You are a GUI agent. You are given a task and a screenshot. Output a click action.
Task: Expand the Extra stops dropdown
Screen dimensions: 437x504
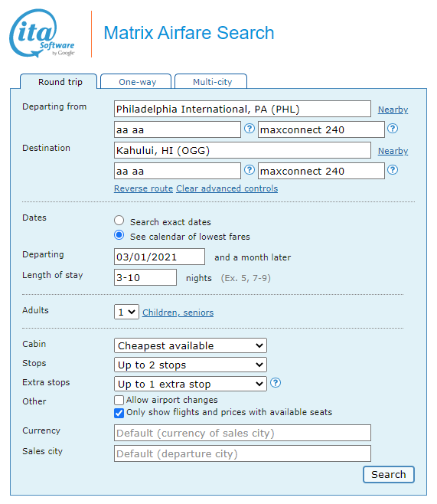191,384
